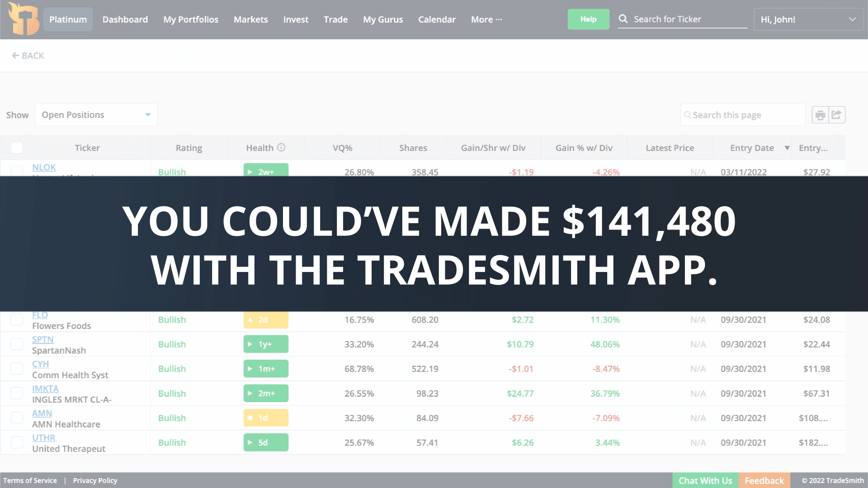Open My Gurus
Screen dimensions: 868x488
click(x=383, y=19)
